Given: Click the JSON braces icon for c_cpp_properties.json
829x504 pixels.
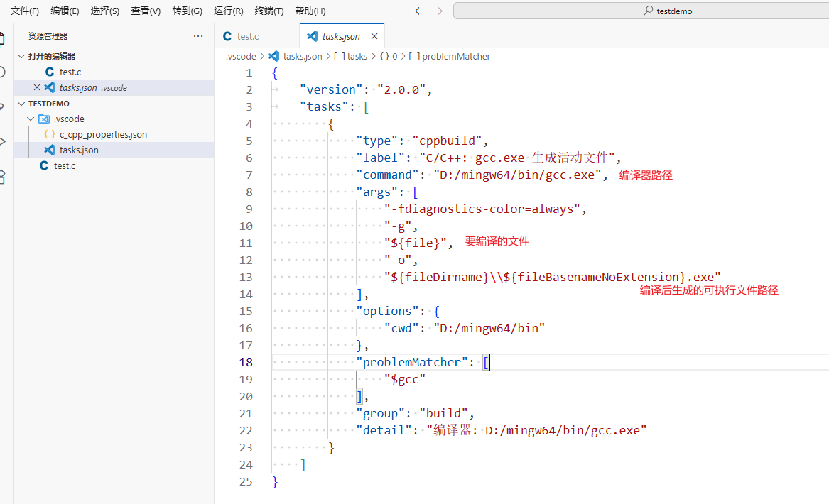Looking at the screenshot, I should [x=50, y=134].
